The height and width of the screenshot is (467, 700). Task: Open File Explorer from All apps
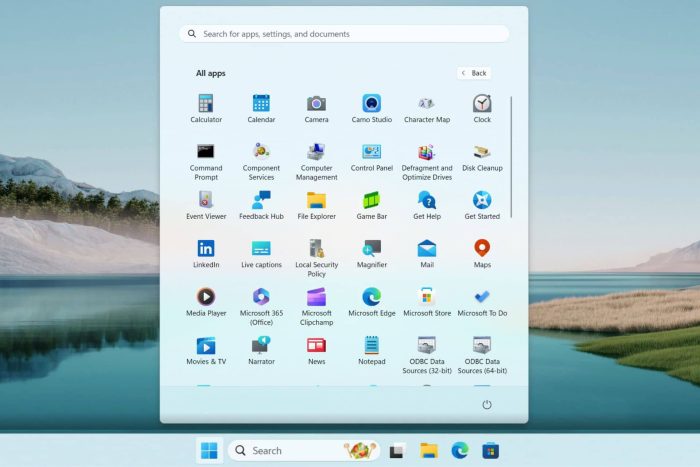click(316, 206)
